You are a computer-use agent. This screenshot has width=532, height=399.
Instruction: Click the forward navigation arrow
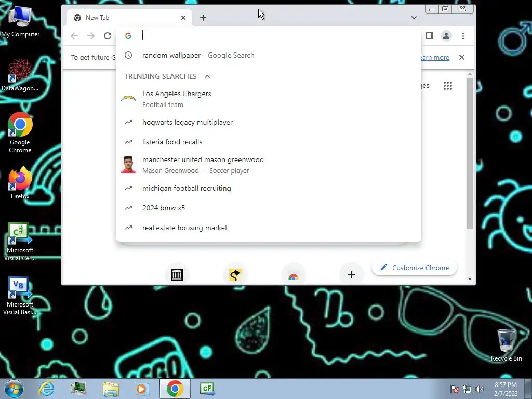click(90, 36)
